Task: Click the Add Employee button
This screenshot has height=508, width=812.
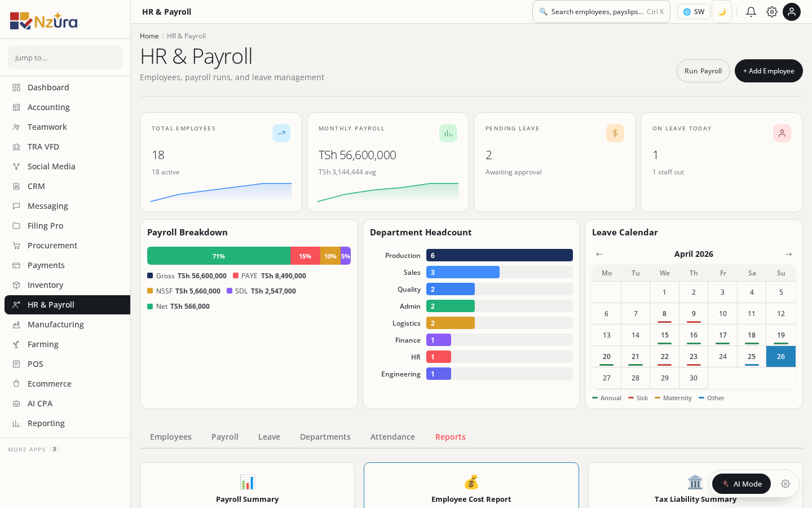Action: pyautogui.click(x=769, y=71)
